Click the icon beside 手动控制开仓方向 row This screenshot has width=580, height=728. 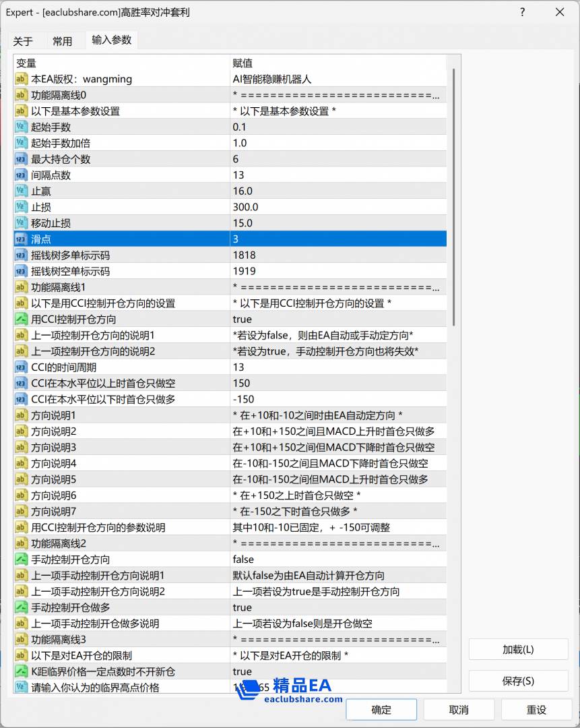click(21, 559)
